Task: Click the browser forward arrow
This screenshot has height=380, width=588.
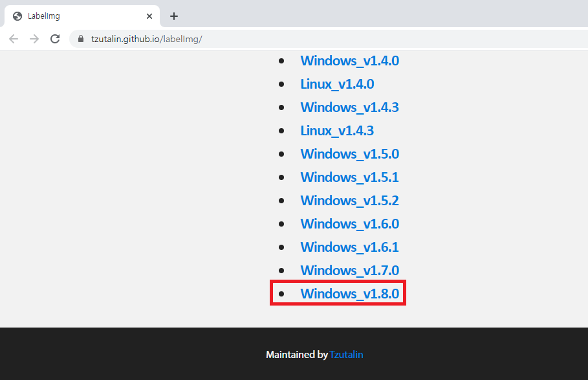Action: point(34,39)
